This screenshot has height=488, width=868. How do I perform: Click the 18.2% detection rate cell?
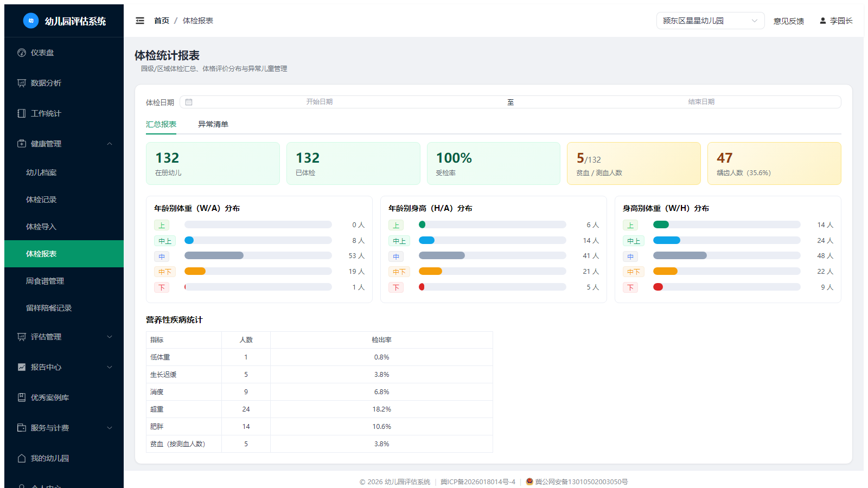click(381, 409)
